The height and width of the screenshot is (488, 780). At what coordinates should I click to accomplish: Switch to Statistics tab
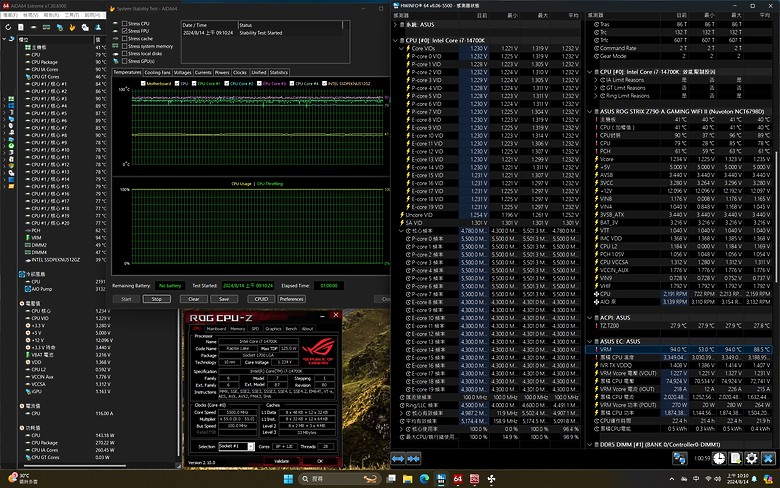(279, 73)
